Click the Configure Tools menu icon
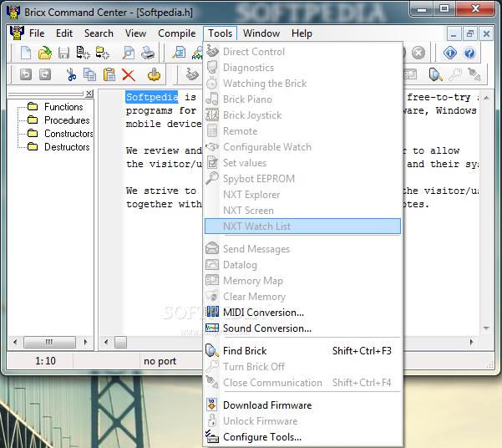Image resolution: width=502 pixels, height=448 pixels. pos(212,436)
